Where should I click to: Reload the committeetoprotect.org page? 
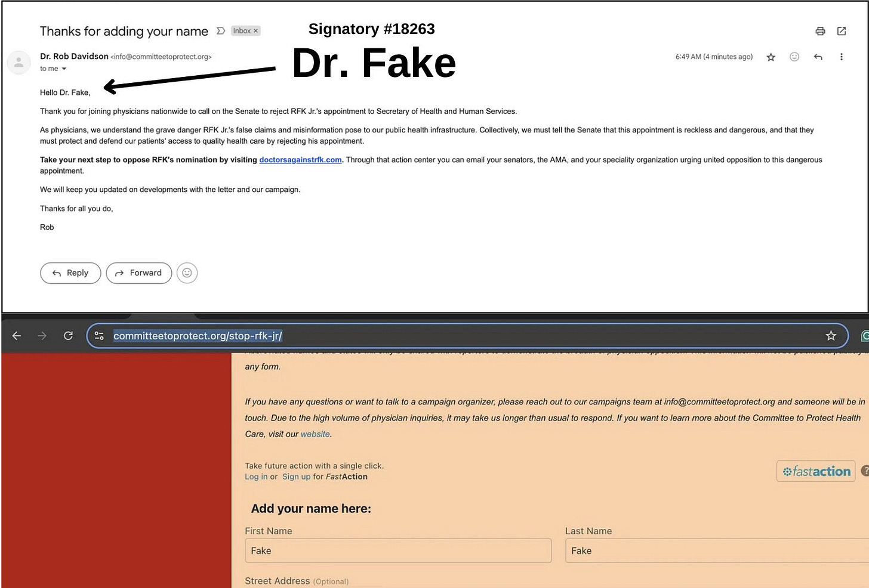[x=68, y=336]
